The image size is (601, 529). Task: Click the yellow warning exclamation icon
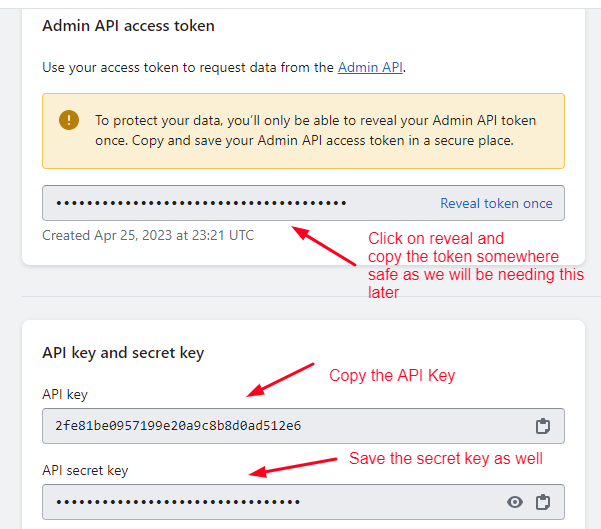[69, 121]
